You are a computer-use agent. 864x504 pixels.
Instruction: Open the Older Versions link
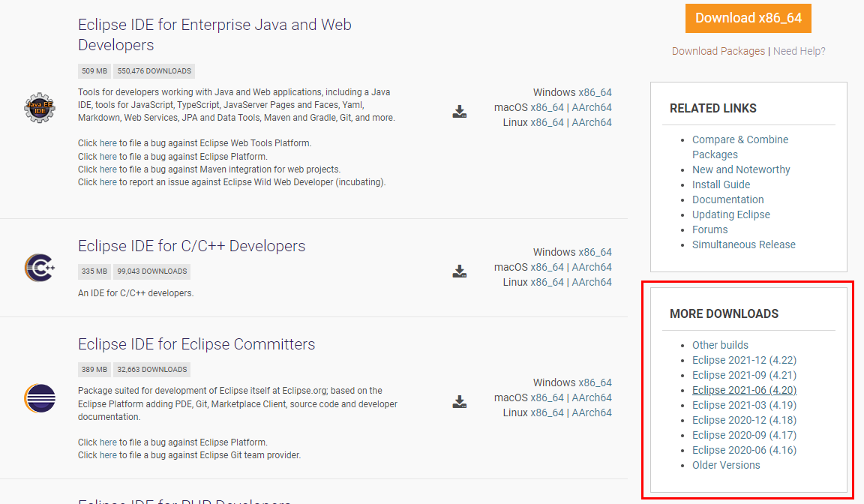(x=726, y=465)
